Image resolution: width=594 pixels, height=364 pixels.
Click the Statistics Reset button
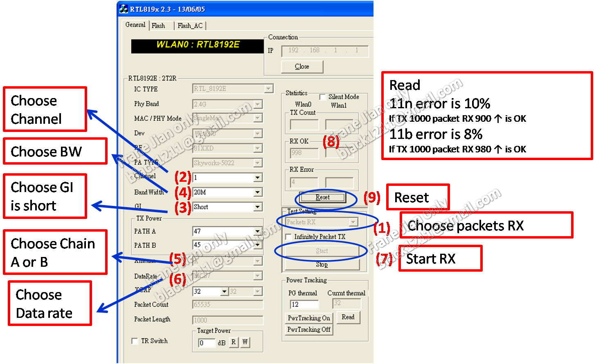[322, 198]
